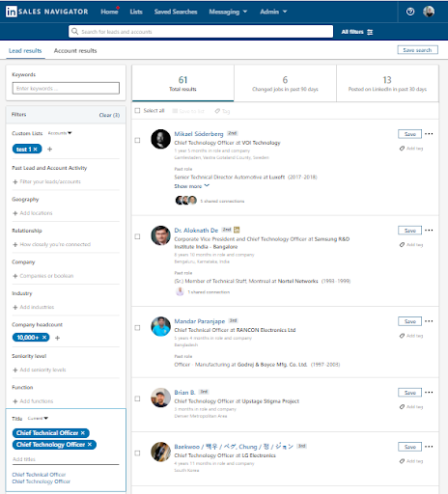Check the box for Dr. Aloknath De
The height and width of the screenshot is (494, 448).
pyautogui.click(x=137, y=236)
